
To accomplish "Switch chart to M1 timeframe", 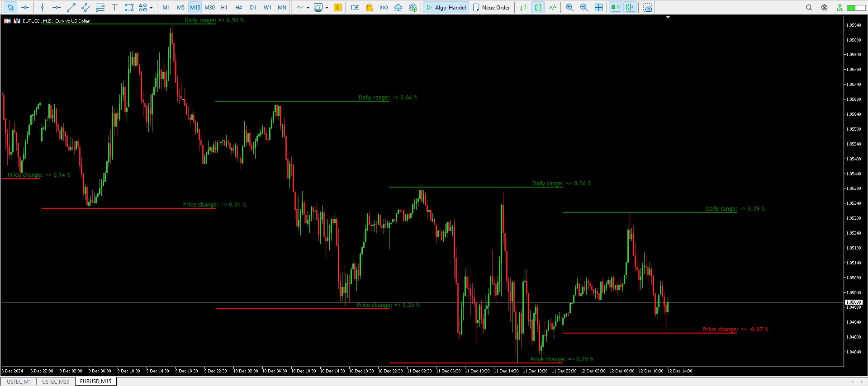I will (x=166, y=7).
